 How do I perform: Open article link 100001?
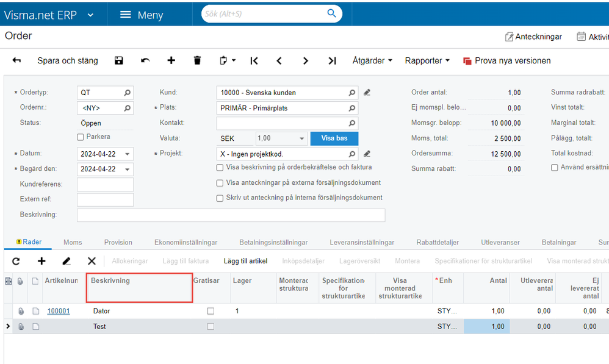[59, 311]
